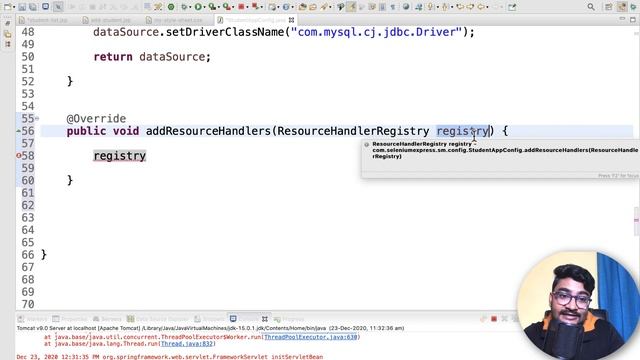Screen dimensions: 640x360
Task: Click the override marker on line 56
Action: point(18,131)
